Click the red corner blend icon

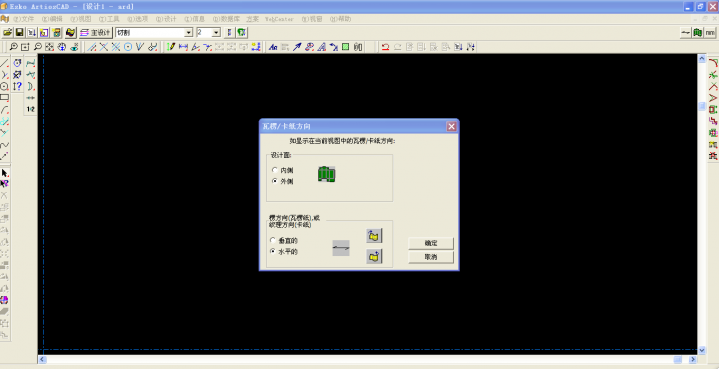713,62
